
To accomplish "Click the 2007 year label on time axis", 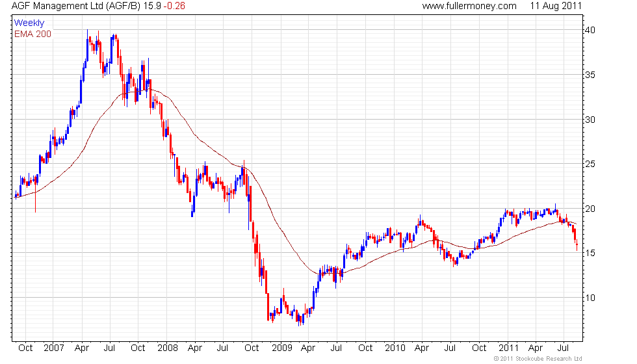I will coord(53,348).
